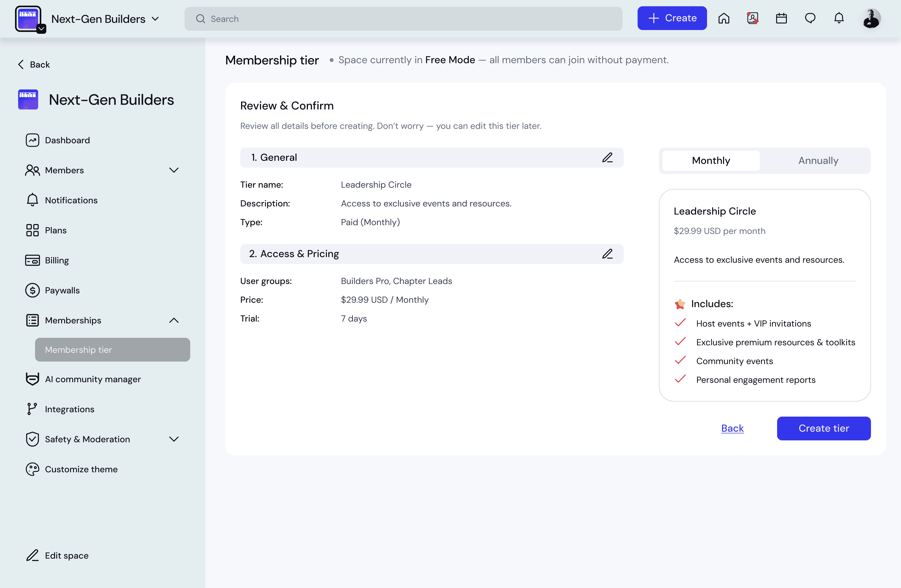Click the Back link beside Create tier
This screenshot has height=588, width=901.
point(732,428)
